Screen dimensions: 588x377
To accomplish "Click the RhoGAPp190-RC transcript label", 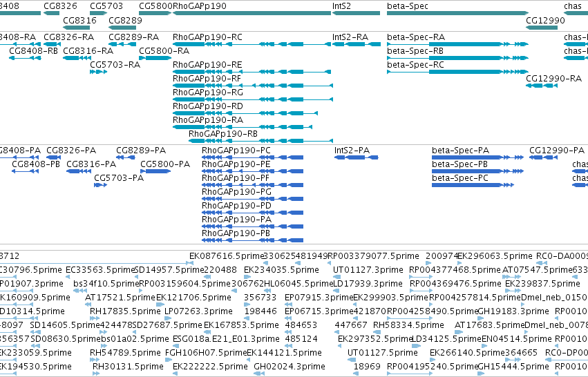I will tap(208, 37).
